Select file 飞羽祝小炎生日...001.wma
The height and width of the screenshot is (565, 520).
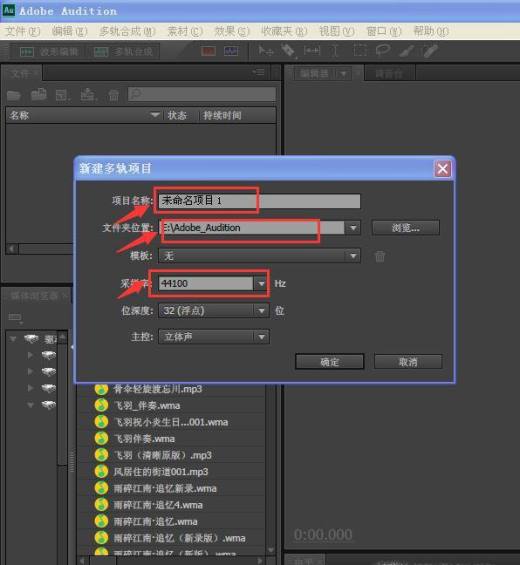tap(171, 422)
